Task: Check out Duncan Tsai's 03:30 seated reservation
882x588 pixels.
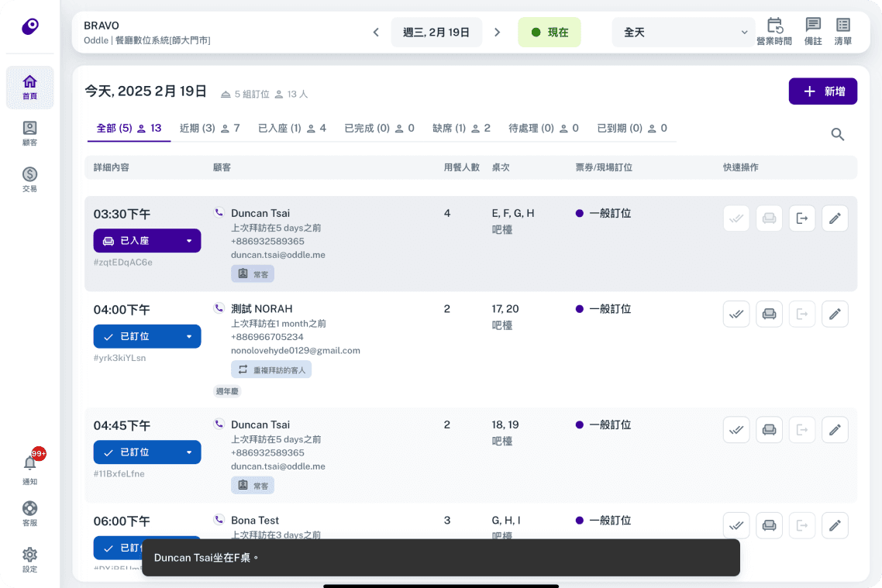Action: click(802, 218)
